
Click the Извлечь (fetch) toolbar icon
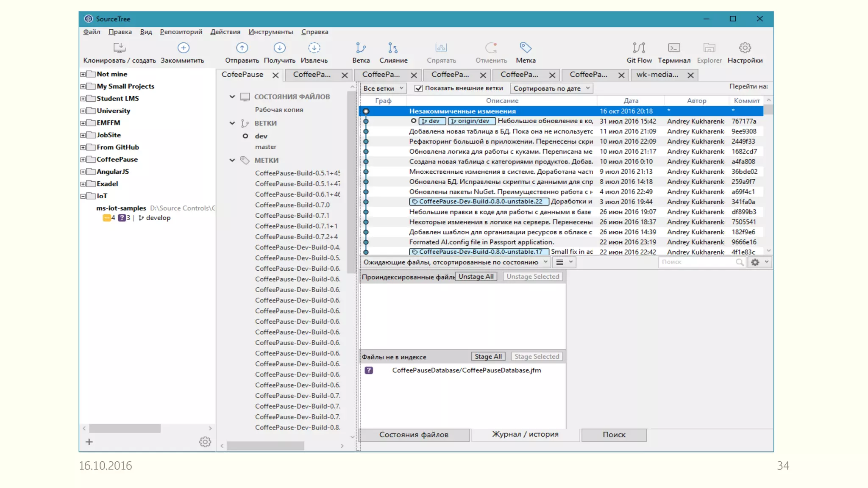[314, 48]
